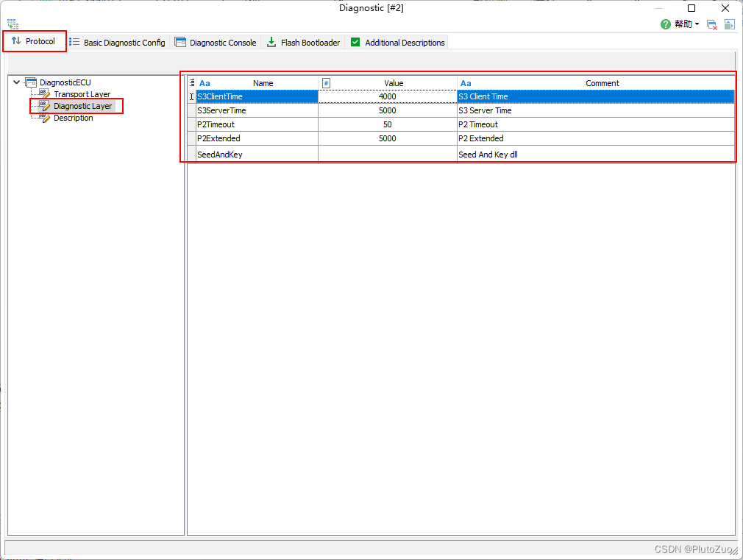
Task: Click the S3 Client Time comment cell
Action: [596, 96]
